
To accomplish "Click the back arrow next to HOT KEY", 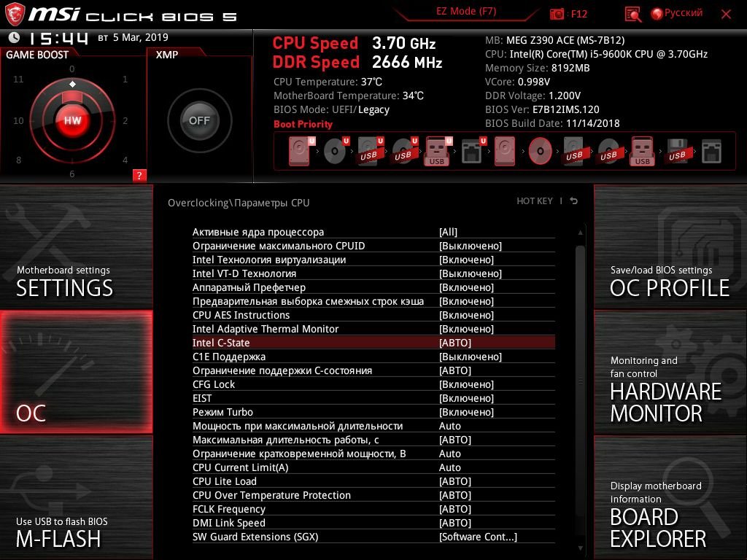I will (574, 201).
